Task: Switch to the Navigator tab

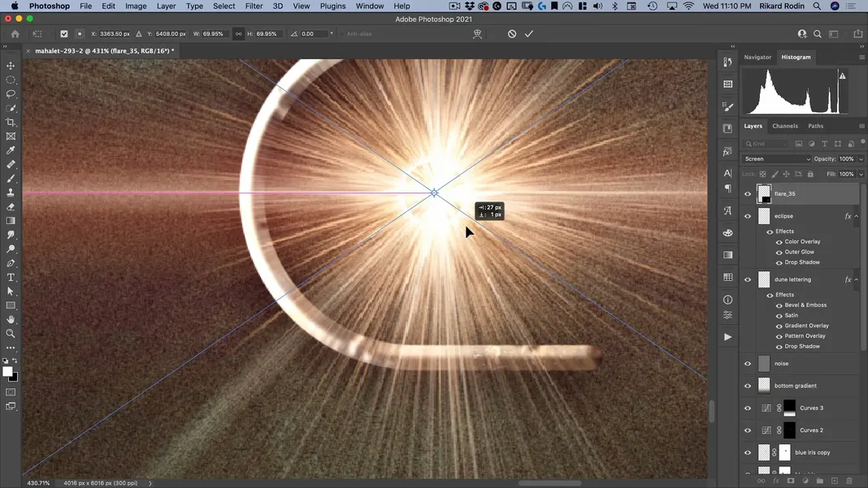Action: click(757, 57)
